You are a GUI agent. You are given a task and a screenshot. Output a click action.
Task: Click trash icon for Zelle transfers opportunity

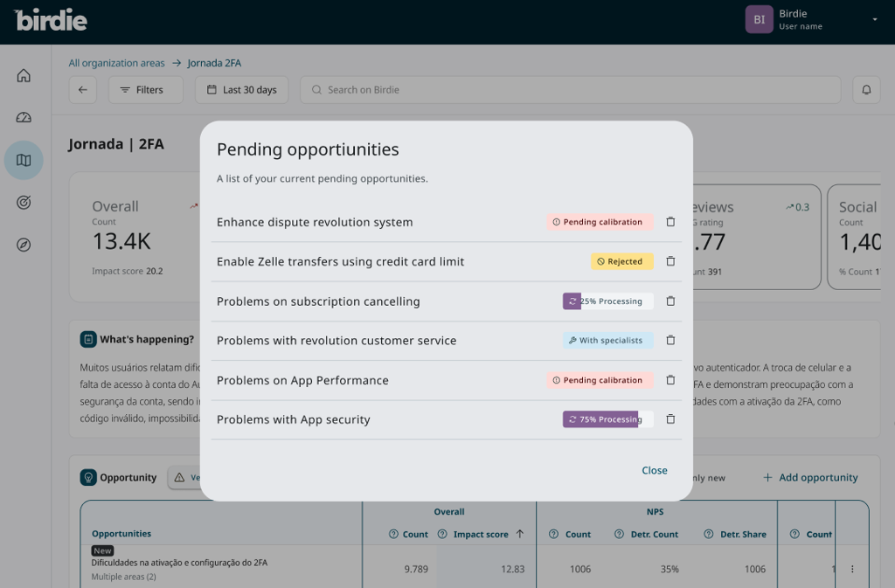[x=670, y=261]
